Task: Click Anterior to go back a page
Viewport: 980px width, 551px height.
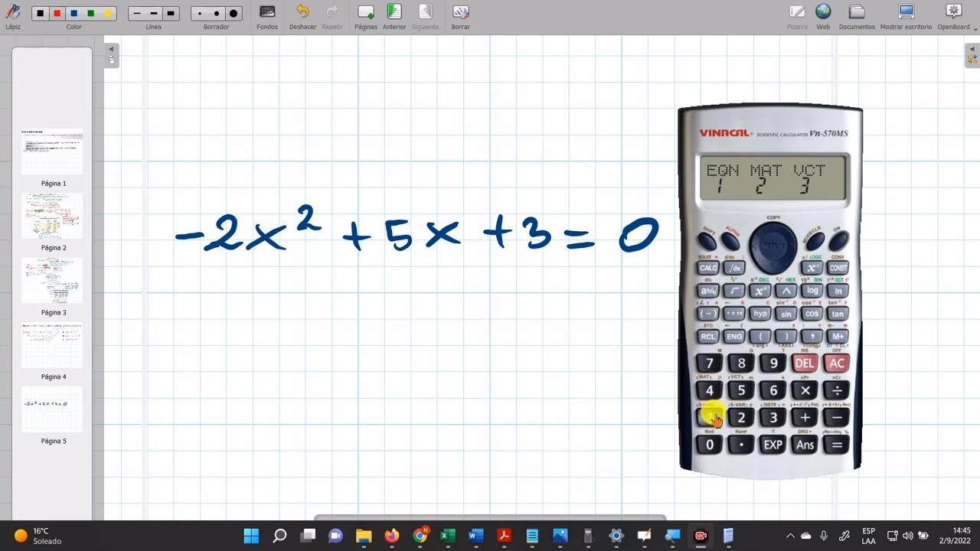Action: click(394, 13)
